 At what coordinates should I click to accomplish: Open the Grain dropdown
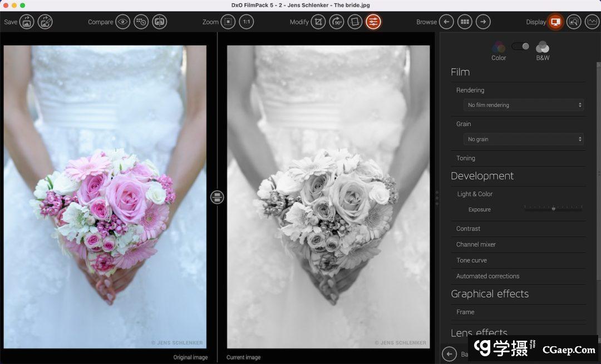[523, 139]
